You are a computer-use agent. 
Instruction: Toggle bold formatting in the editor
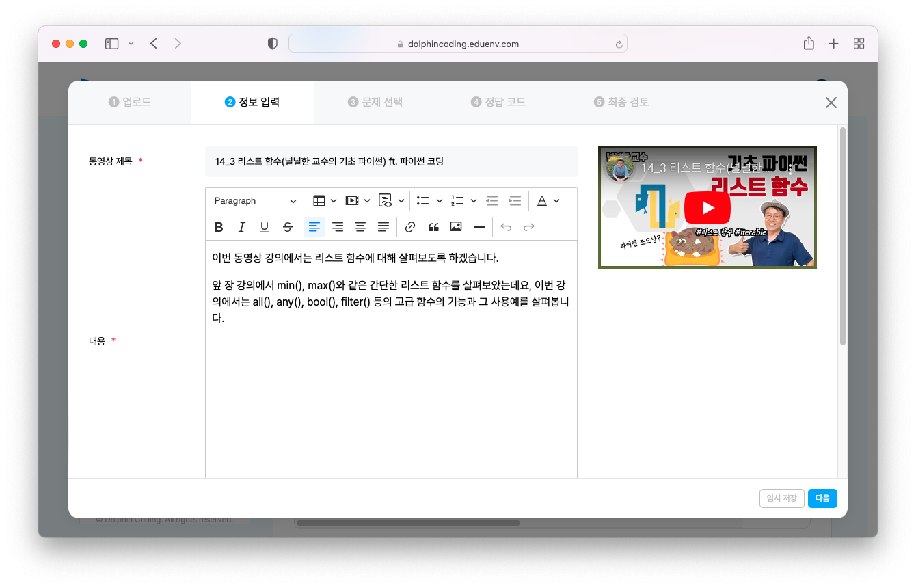click(219, 227)
